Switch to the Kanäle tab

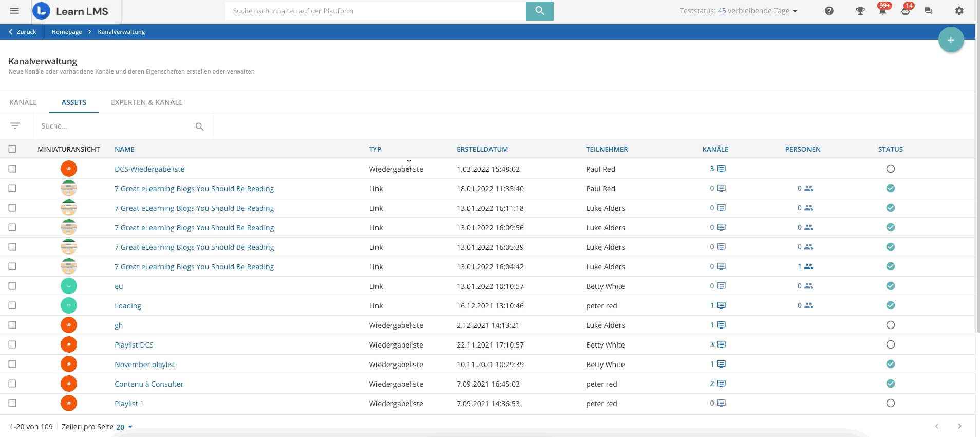[x=23, y=102]
